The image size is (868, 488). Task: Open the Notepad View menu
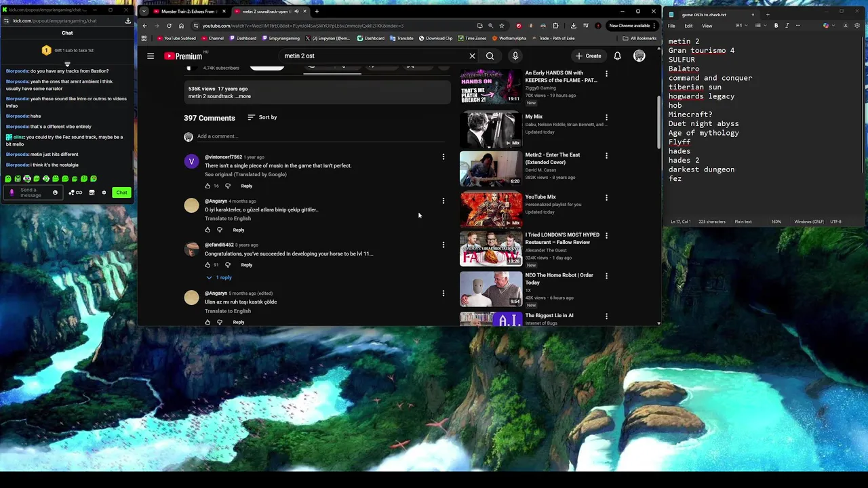pyautogui.click(x=707, y=26)
